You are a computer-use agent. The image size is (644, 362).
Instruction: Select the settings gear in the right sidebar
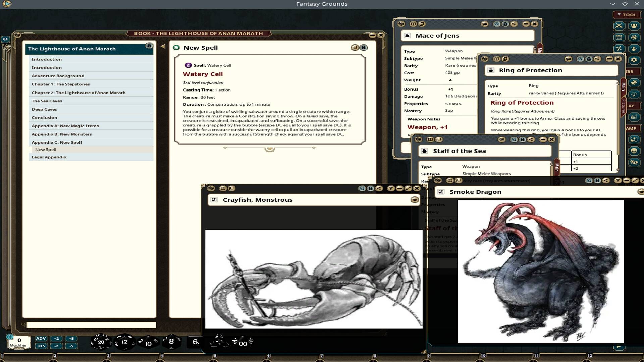click(634, 59)
